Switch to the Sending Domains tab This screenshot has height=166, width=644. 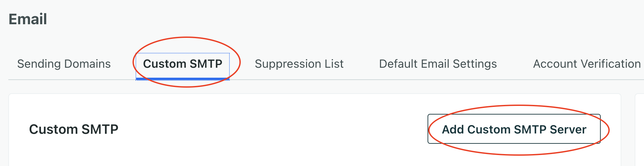(x=64, y=64)
